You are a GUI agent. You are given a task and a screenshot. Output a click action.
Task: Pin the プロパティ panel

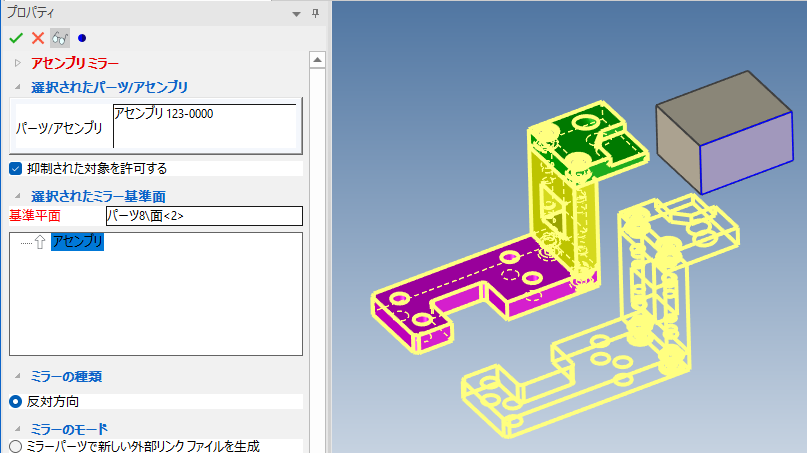pyautogui.click(x=315, y=13)
